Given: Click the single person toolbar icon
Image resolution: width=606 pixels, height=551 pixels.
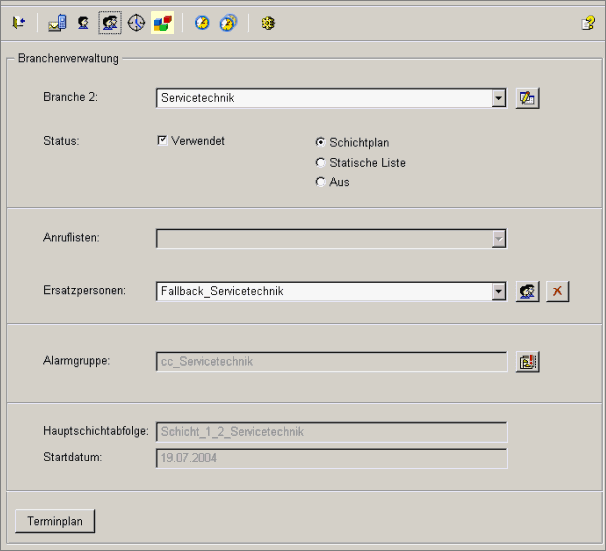Looking at the screenshot, I should tap(84, 22).
